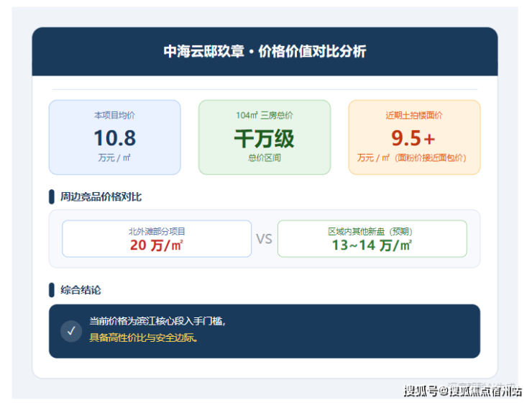Click the 13~14 万/㎡ green price
This screenshot has width=532, height=403.
pos(372,245)
